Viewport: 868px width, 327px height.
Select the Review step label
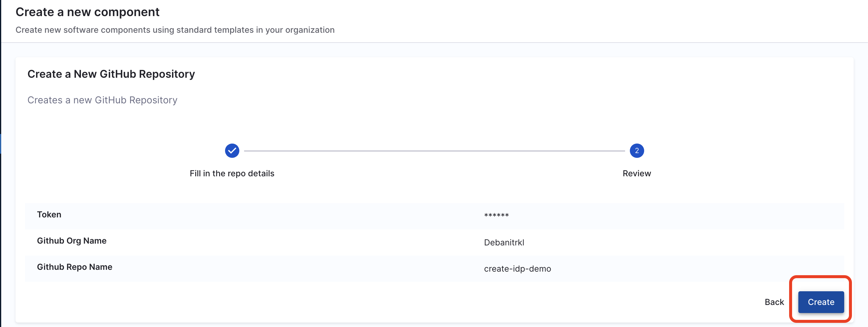[x=636, y=173]
